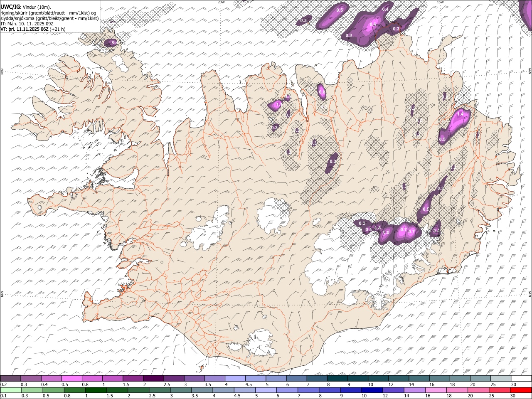Select rain scale swatch between 16 and 18
This screenshot has height=399, width=532.
coord(436,390)
